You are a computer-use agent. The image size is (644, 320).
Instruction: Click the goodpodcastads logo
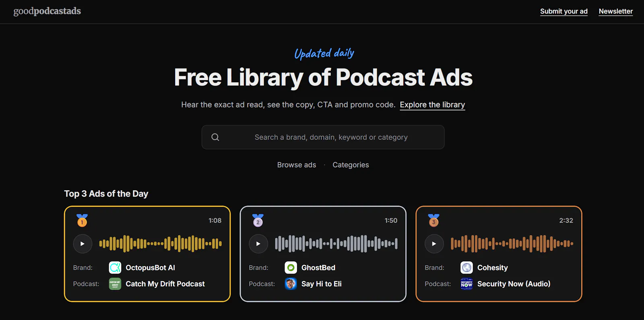click(x=47, y=11)
